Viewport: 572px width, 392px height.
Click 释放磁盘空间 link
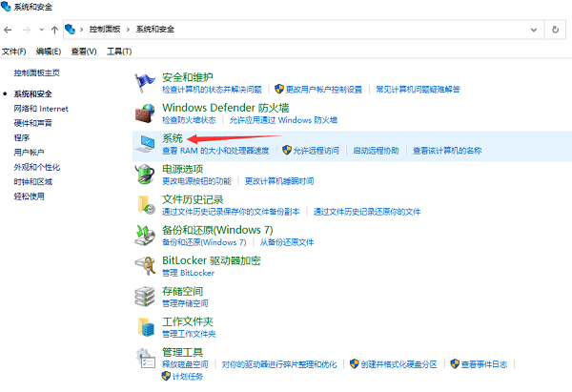click(185, 364)
